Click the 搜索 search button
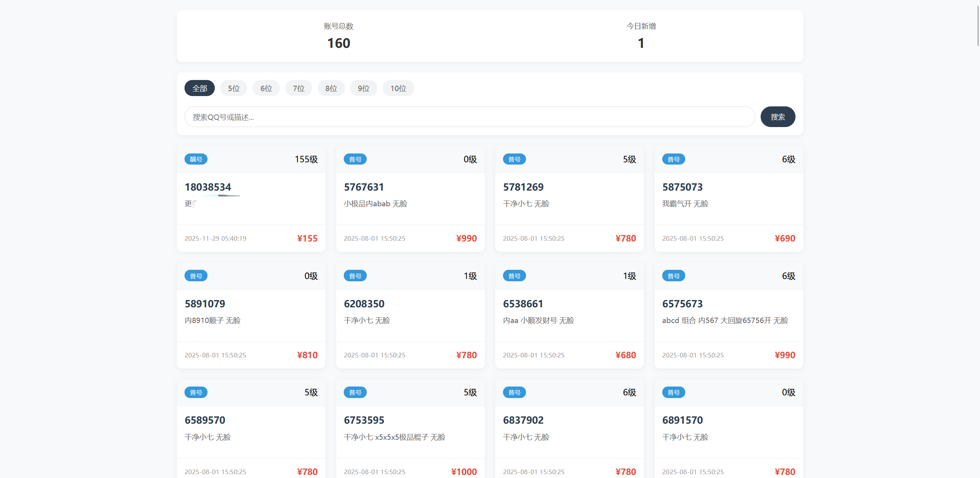The height and width of the screenshot is (478, 980). click(777, 117)
